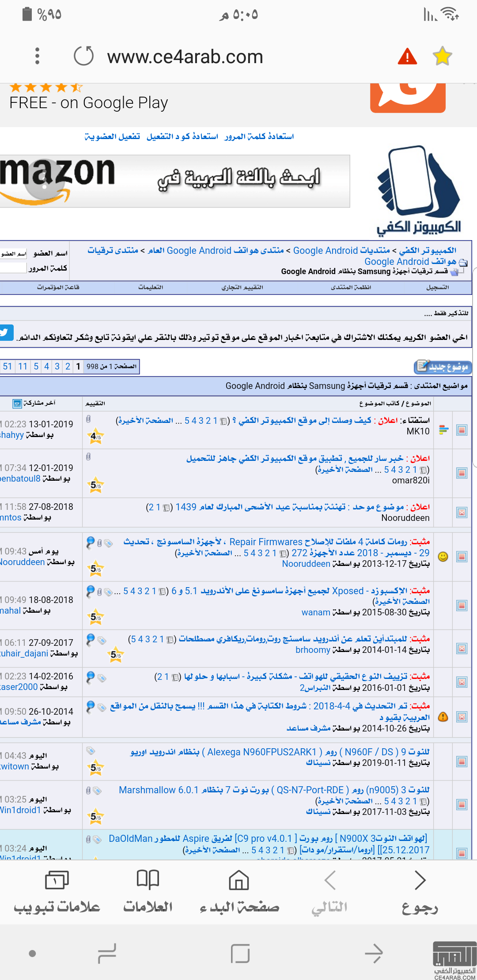This screenshot has width=477, height=980.
Task: Click the sticky pin icon in Repair Firmwares row
Action: coord(90,542)
